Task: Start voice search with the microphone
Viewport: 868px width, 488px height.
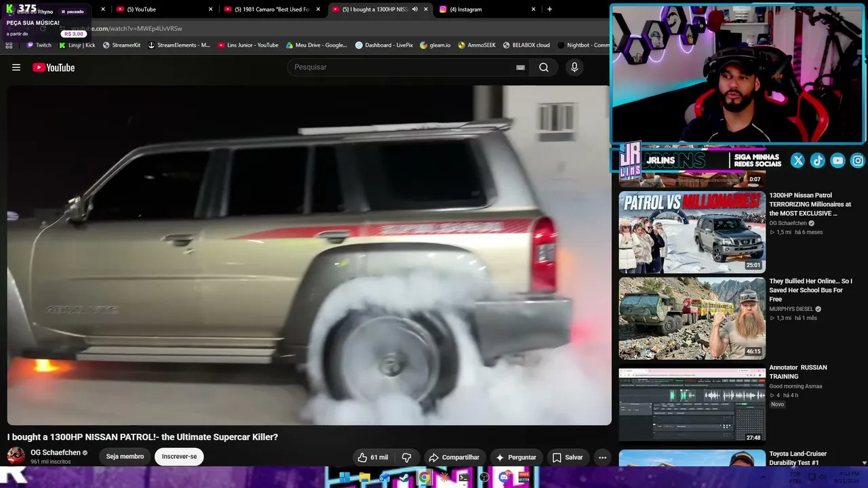Action: [x=574, y=67]
